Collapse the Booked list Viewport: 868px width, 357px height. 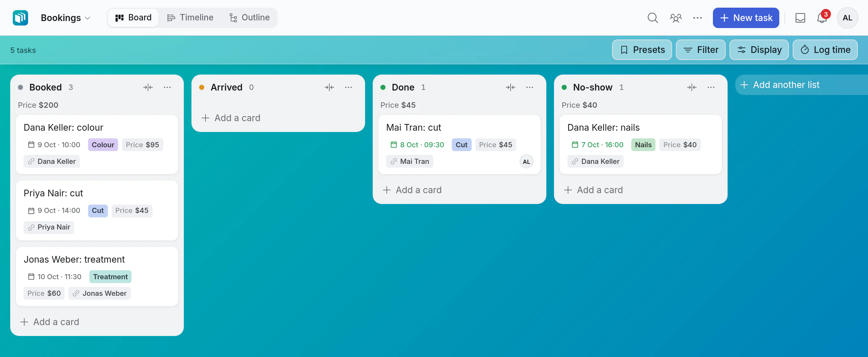pyautogui.click(x=148, y=87)
